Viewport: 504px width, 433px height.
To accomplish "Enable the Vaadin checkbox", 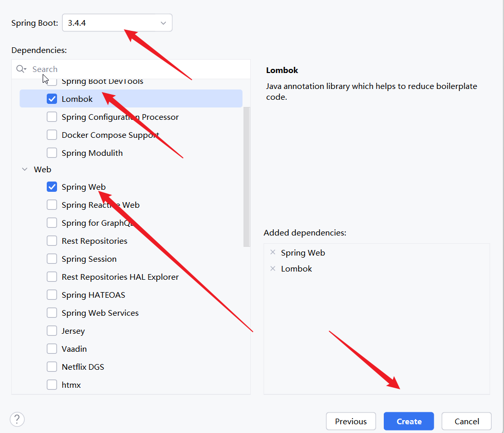I will [52, 349].
